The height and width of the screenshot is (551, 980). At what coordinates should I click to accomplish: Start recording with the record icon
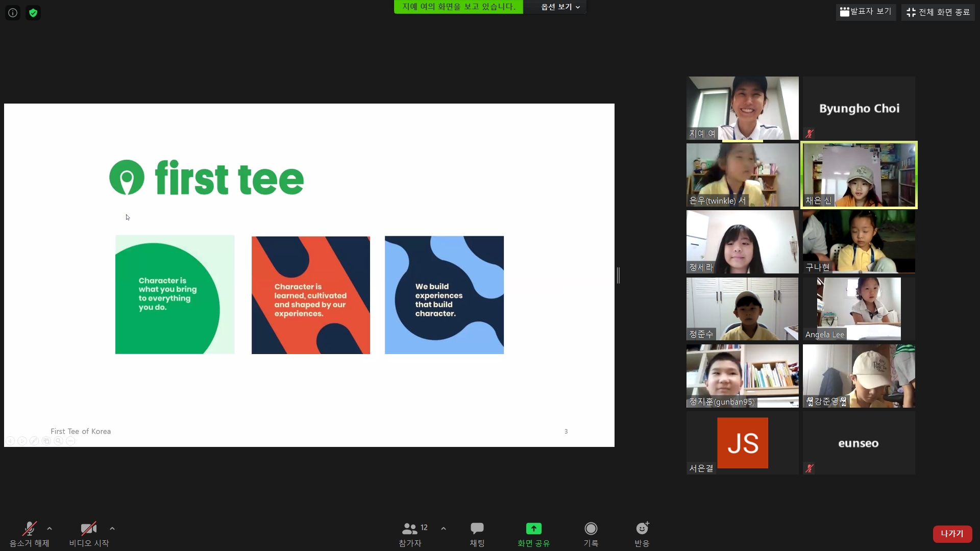pos(591,529)
